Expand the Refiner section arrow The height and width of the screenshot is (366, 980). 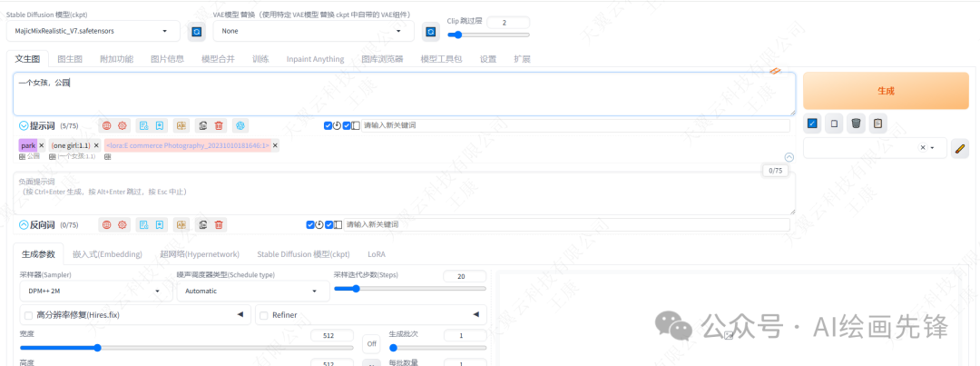point(475,315)
